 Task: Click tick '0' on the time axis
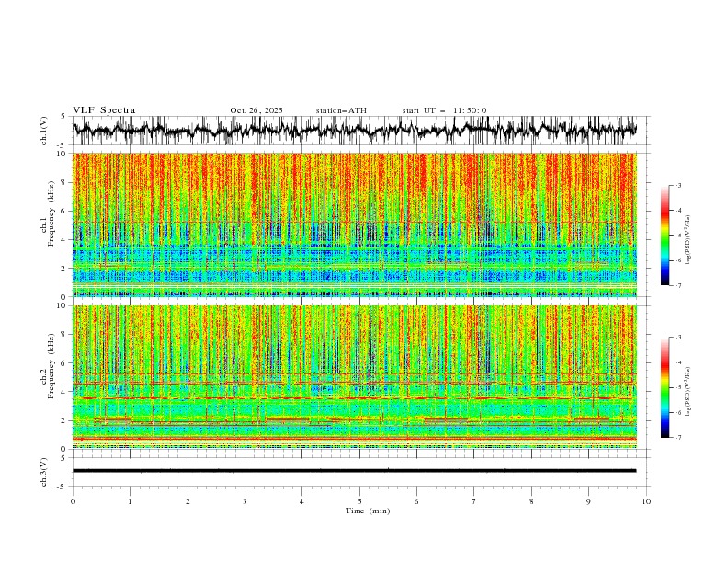click(x=73, y=501)
